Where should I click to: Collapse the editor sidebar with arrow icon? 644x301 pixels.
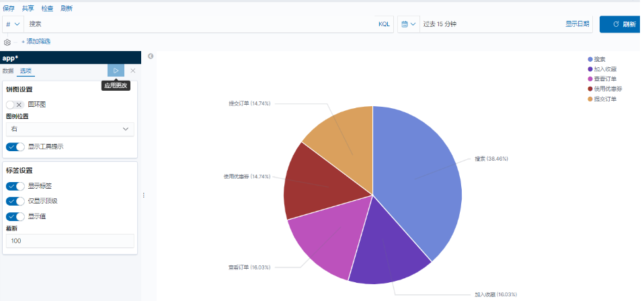[x=151, y=56]
